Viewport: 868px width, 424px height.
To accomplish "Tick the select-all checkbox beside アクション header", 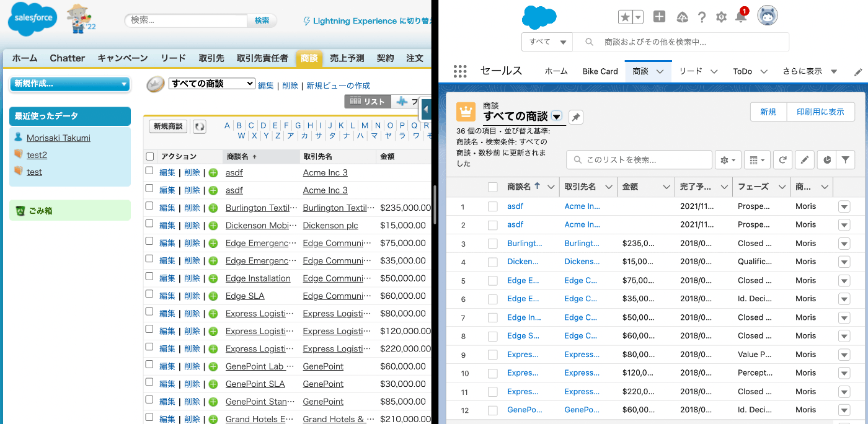I will click(149, 157).
